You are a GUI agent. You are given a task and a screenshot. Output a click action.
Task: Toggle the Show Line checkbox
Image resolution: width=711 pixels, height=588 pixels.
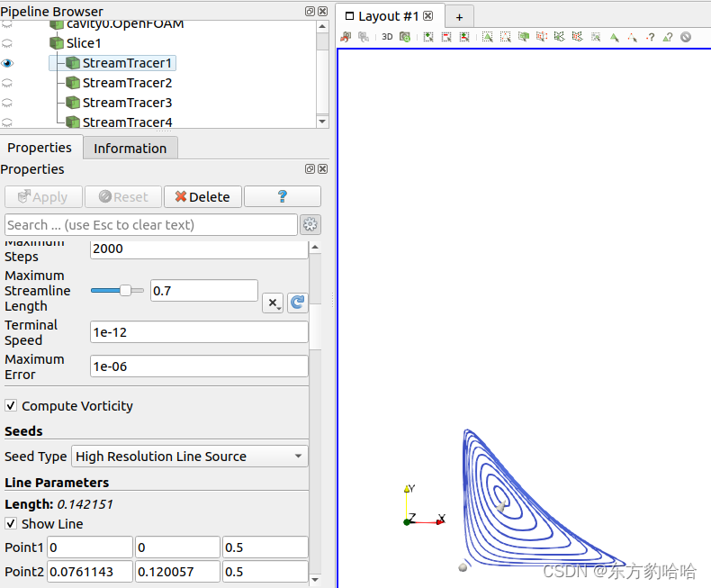coord(11,523)
